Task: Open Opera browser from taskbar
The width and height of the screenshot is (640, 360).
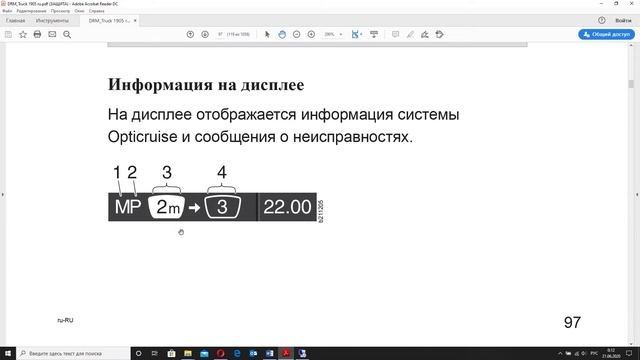Action: tap(220, 353)
